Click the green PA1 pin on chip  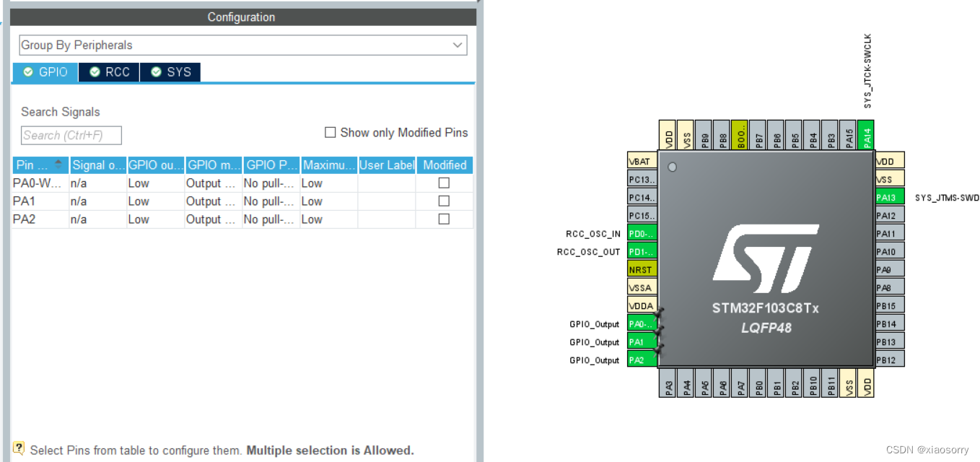pyautogui.click(x=642, y=342)
